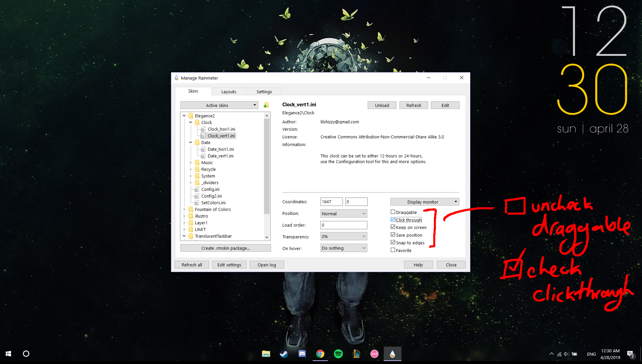The width and height of the screenshot is (642, 364).
Task: Uncheck Keep on screen
Action: click(393, 227)
